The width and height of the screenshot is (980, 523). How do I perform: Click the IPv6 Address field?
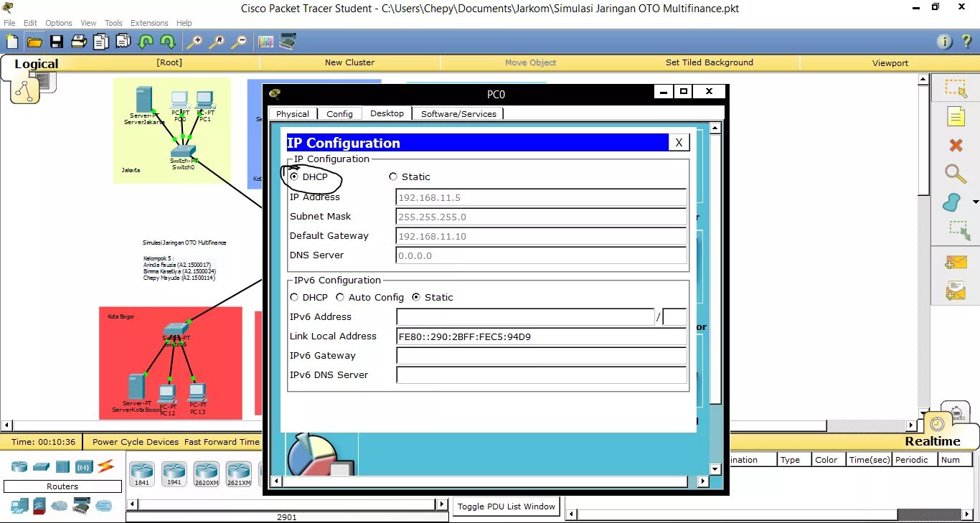click(525, 317)
